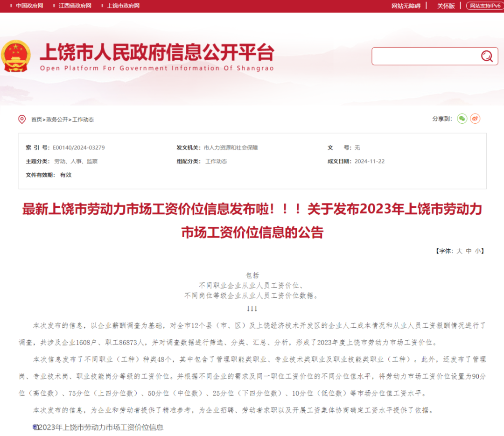The height and width of the screenshot is (436, 504).
Task: Open 工作动态 from the breadcrumb
Action: 84,119
